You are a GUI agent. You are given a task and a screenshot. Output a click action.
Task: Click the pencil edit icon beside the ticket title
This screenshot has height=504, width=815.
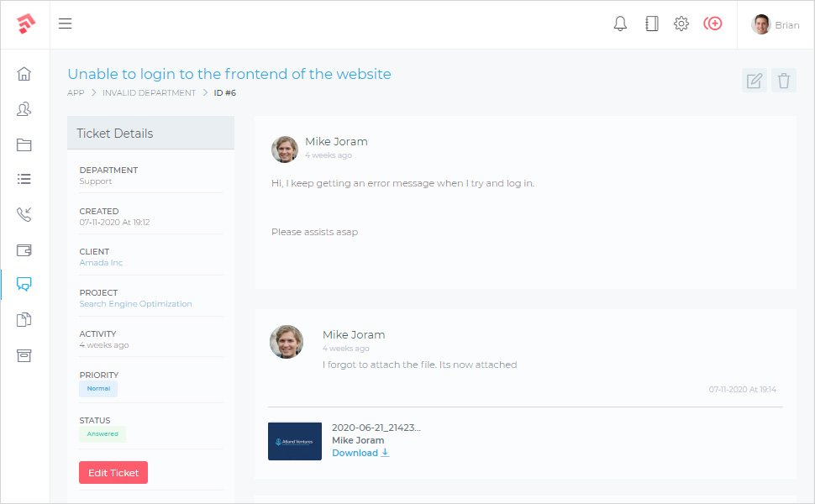755,81
